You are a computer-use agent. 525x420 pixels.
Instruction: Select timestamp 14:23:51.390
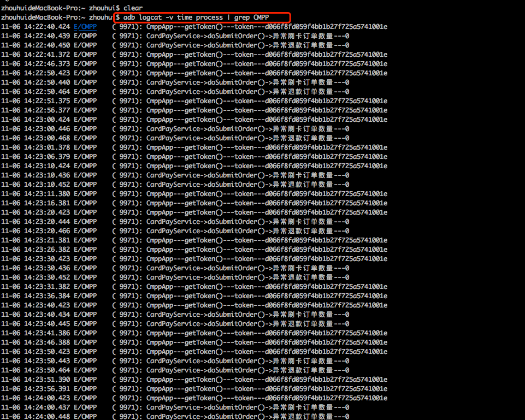(x=47, y=380)
